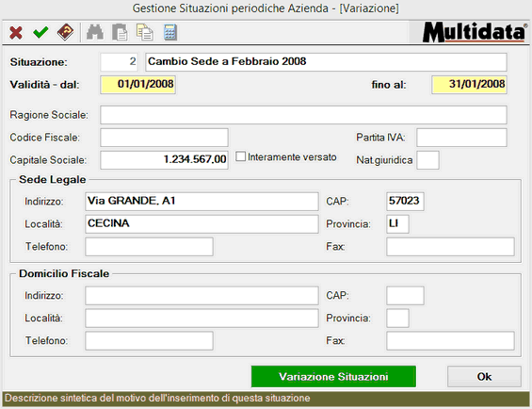Enable the Interamente versato checkbox
The height and width of the screenshot is (409, 532).
[240, 156]
